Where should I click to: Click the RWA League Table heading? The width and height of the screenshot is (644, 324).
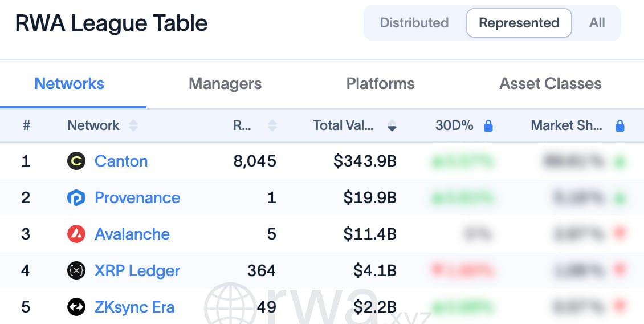(x=111, y=23)
